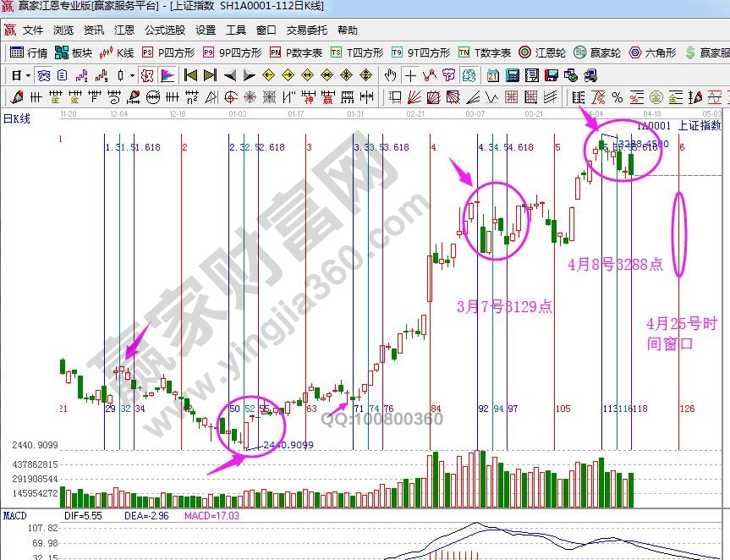Open the 江恩轮 Gann wheel tool
Screen dimensions: 730x560
(x=541, y=52)
